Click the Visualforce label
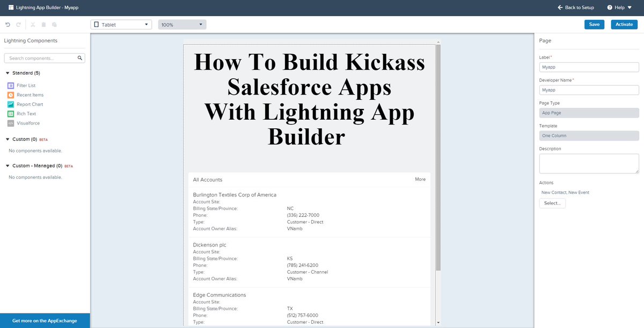The image size is (644, 328). pyautogui.click(x=28, y=123)
